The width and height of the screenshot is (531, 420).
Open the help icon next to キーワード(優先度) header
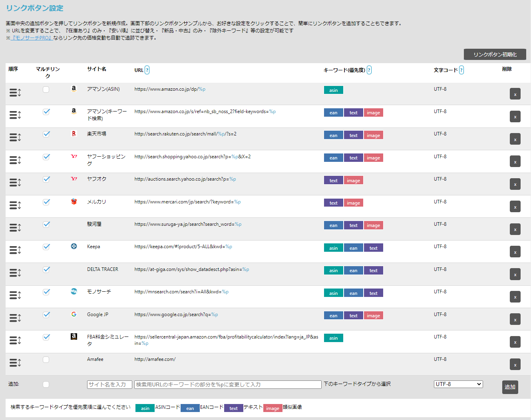click(x=369, y=70)
